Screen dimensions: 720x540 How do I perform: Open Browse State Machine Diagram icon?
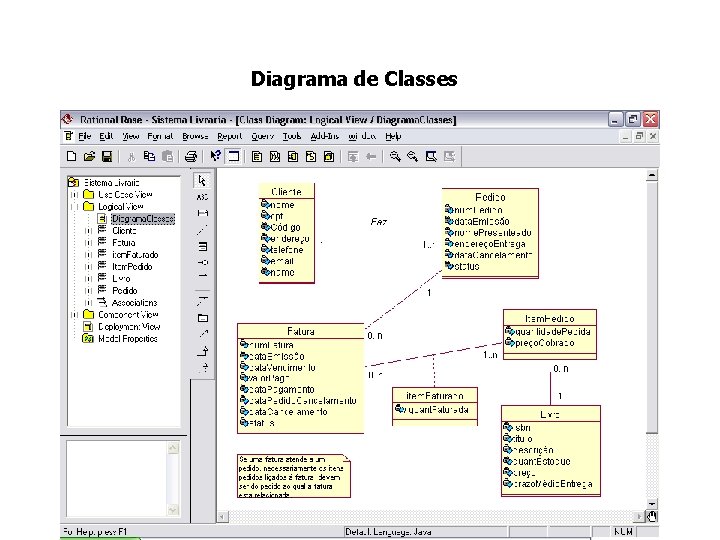(x=311, y=157)
